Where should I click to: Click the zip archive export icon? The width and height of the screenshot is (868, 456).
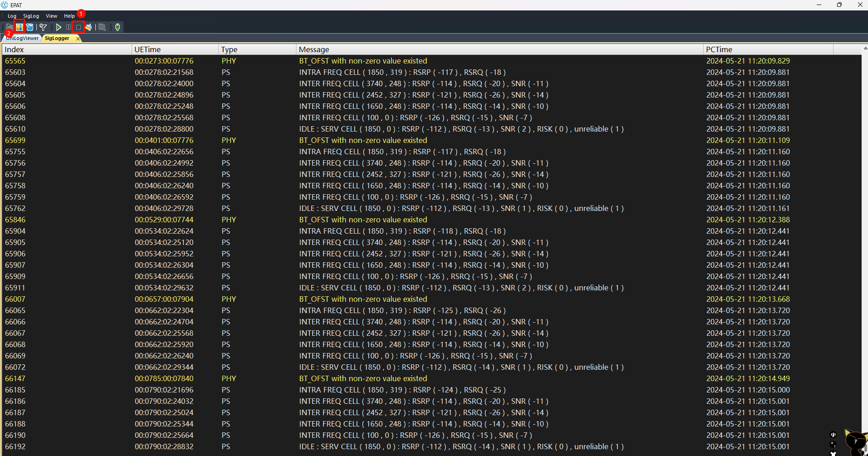(x=20, y=27)
